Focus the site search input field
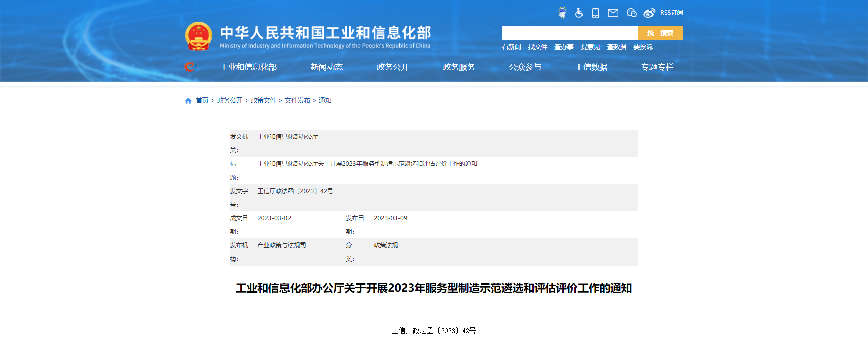The height and width of the screenshot is (339, 868). point(569,33)
